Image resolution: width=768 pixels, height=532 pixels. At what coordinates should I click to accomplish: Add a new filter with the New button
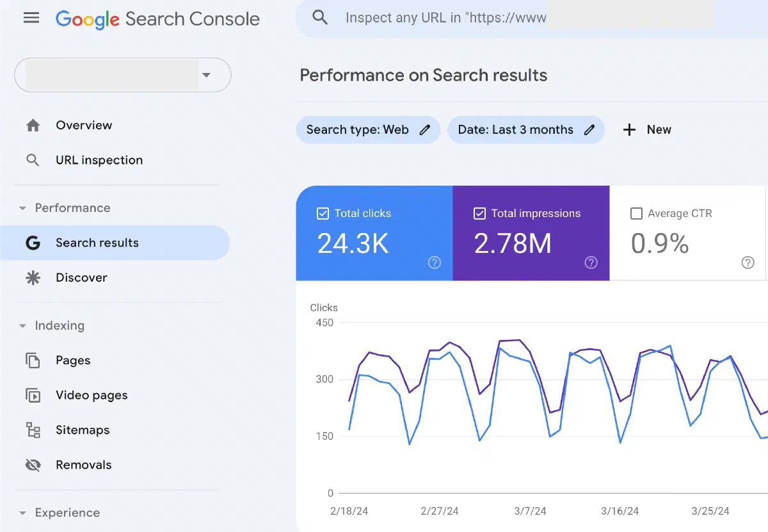click(x=647, y=130)
